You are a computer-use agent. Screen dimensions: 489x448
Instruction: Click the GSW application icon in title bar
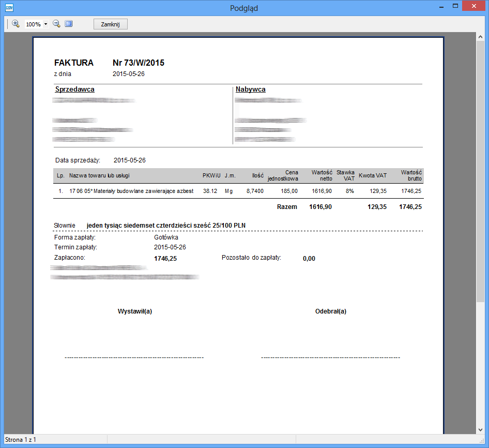pos(9,8)
